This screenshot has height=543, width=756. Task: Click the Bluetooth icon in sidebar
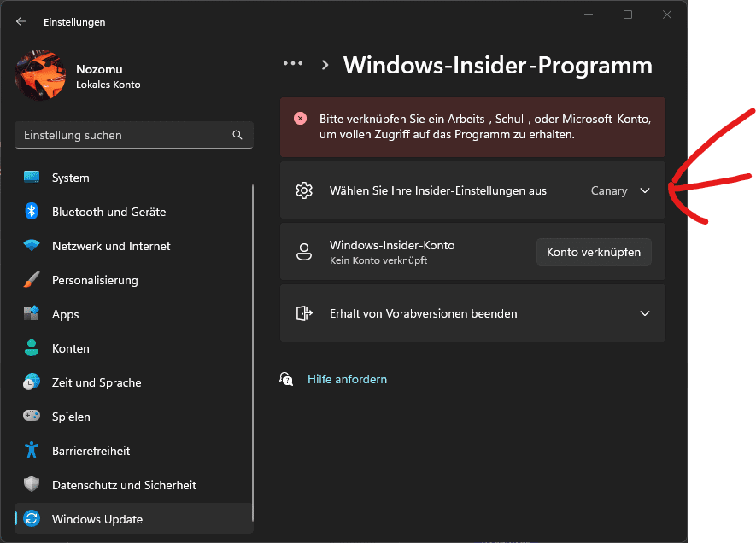[x=32, y=211]
